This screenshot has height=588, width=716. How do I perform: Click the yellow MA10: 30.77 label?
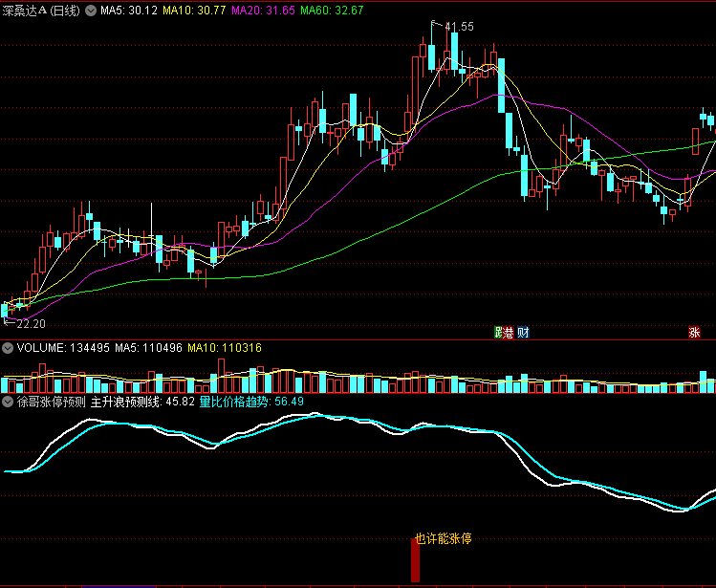tap(194, 11)
